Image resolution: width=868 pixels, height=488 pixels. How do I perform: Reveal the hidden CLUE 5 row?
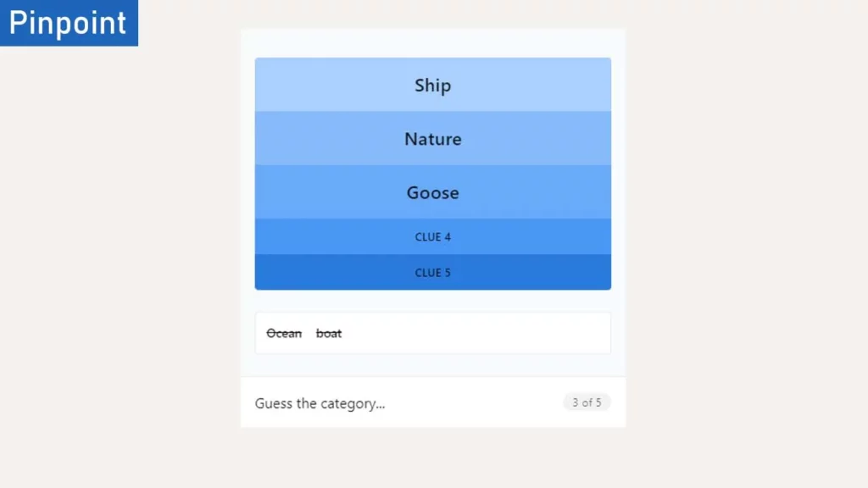click(x=432, y=273)
